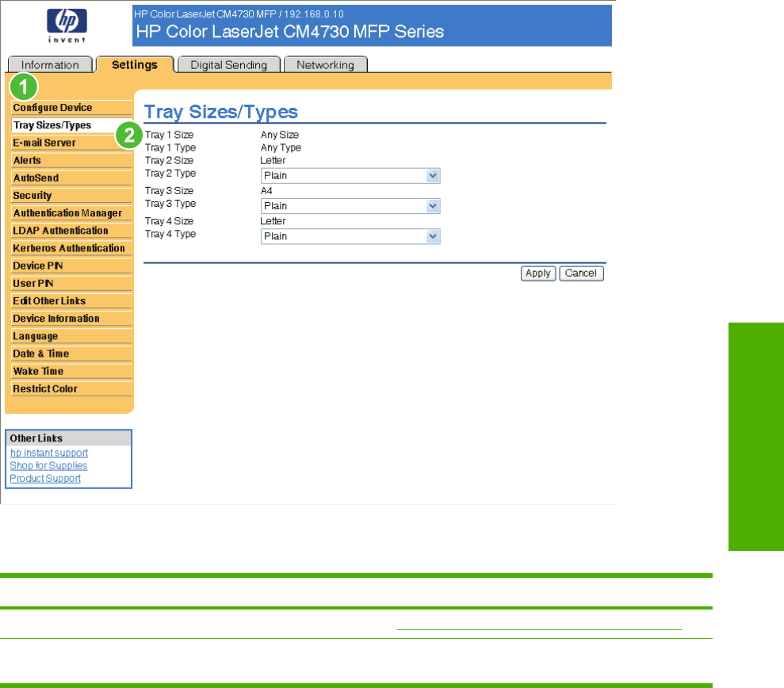This screenshot has height=688, width=784.
Task: Open Device PIN page
Action: click(x=71, y=266)
